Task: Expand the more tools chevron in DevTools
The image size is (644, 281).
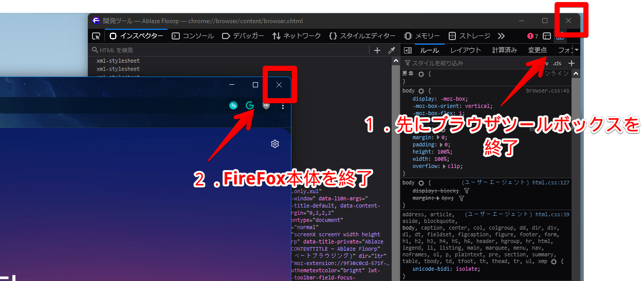Action: click(502, 36)
